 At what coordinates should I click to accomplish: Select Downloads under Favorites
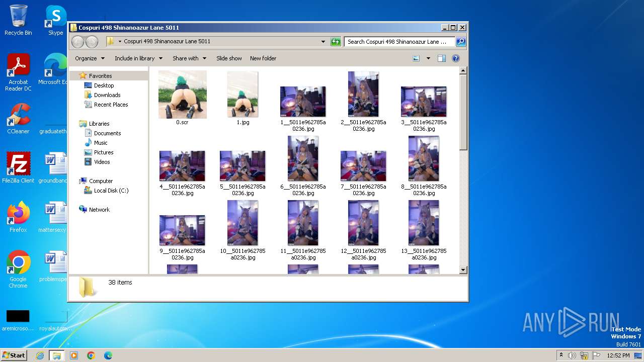(107, 95)
